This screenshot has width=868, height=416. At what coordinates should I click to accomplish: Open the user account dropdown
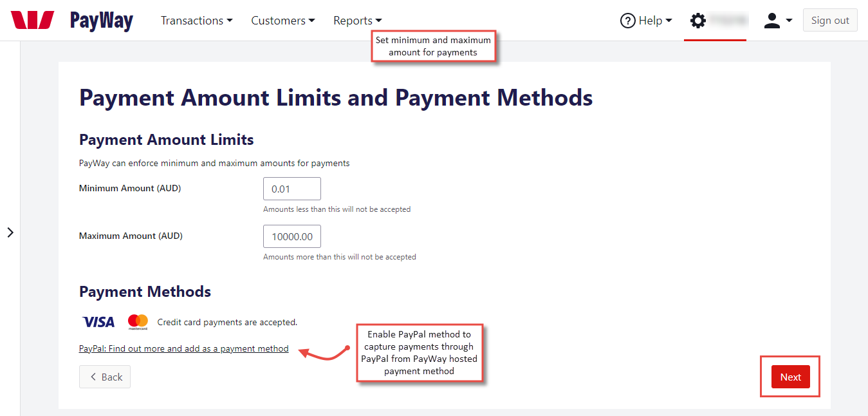point(778,21)
